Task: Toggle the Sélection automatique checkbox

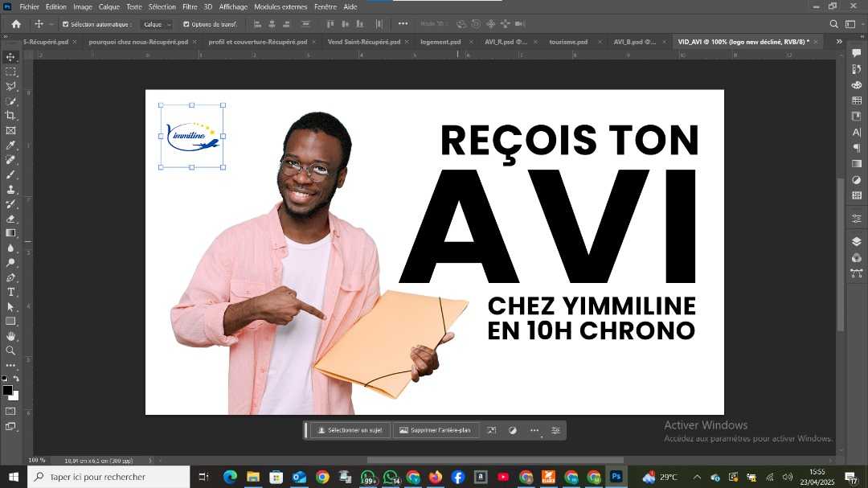Action: tap(65, 24)
